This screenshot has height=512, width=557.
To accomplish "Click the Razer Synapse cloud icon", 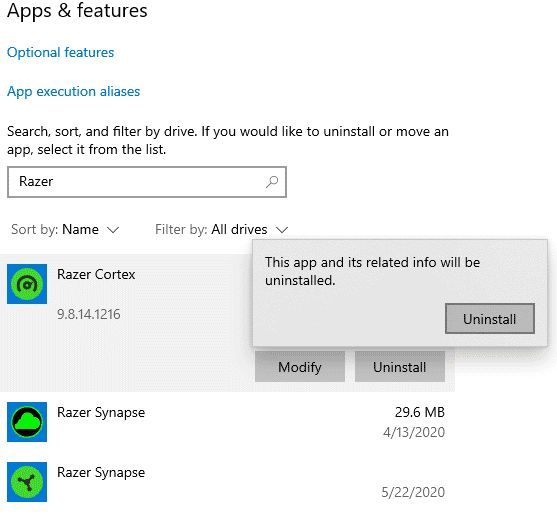I will click(x=27, y=422).
